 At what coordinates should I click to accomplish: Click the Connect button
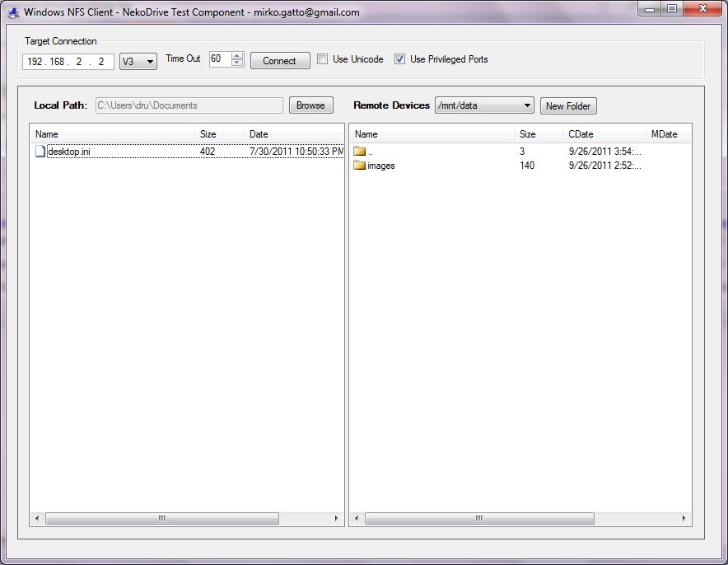pyautogui.click(x=280, y=61)
